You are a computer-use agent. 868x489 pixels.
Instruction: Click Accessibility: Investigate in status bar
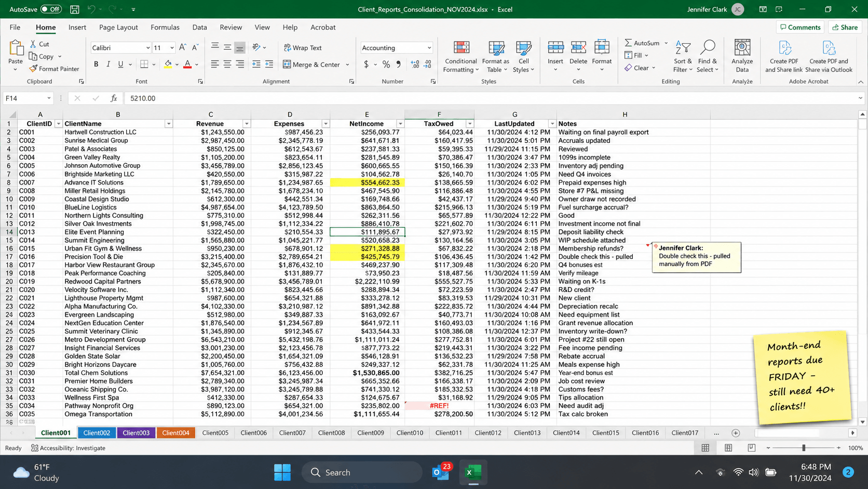pos(68,448)
